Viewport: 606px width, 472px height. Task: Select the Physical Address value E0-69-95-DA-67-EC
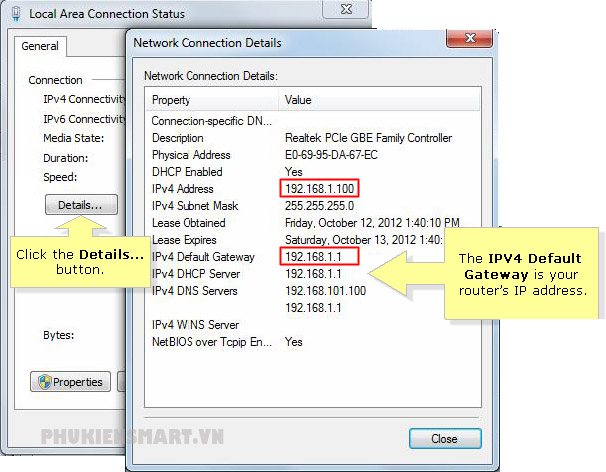(x=331, y=155)
